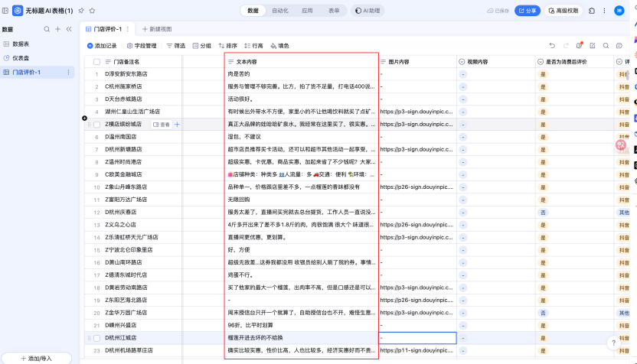Viewport: 637px width, 364px height.
Task: Check the checkbox for D杭州江城店 row
Action: click(x=96, y=337)
